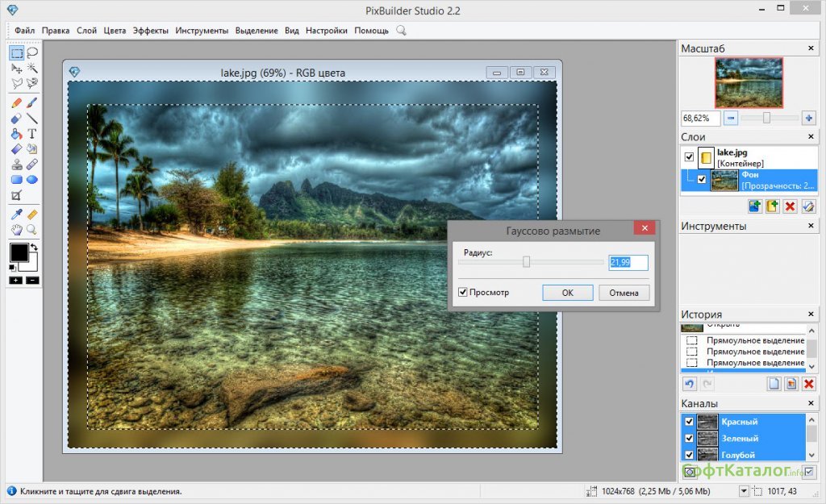Click the undo arrow in History panel
Screen dimensions: 826x504
(688, 384)
